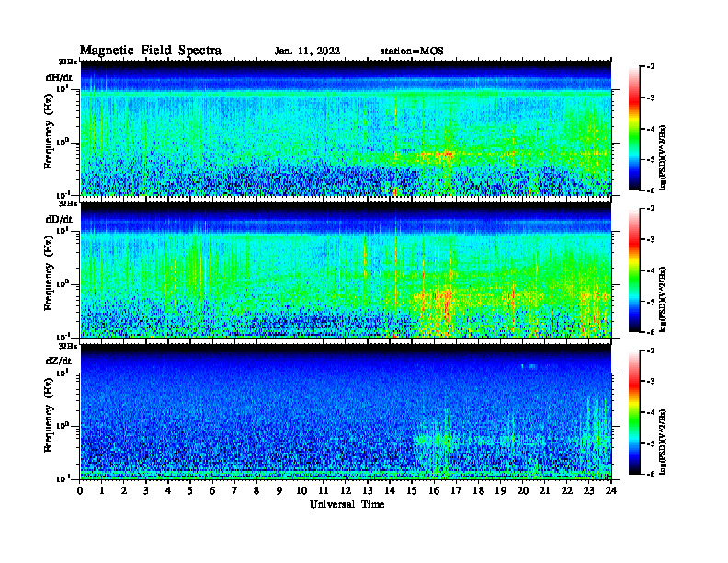The width and height of the screenshot is (728, 563).
Task: Click the "16" hour tick label on time axis
Action: [x=434, y=490]
